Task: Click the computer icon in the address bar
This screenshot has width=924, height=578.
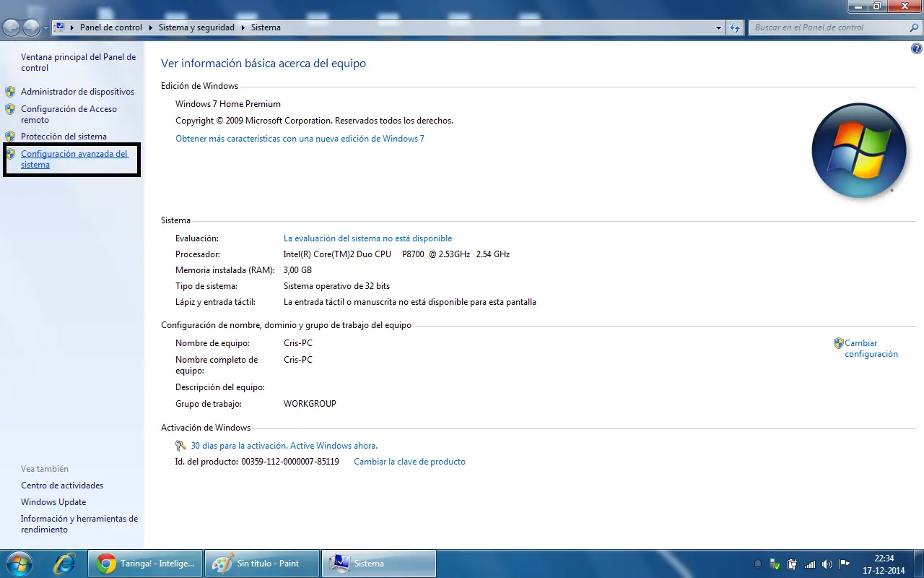Action: click(60, 27)
